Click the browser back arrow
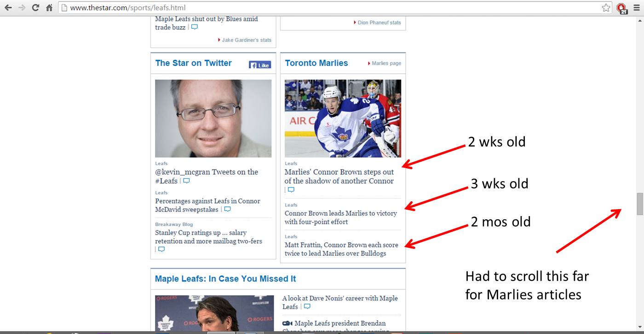 (x=8, y=8)
